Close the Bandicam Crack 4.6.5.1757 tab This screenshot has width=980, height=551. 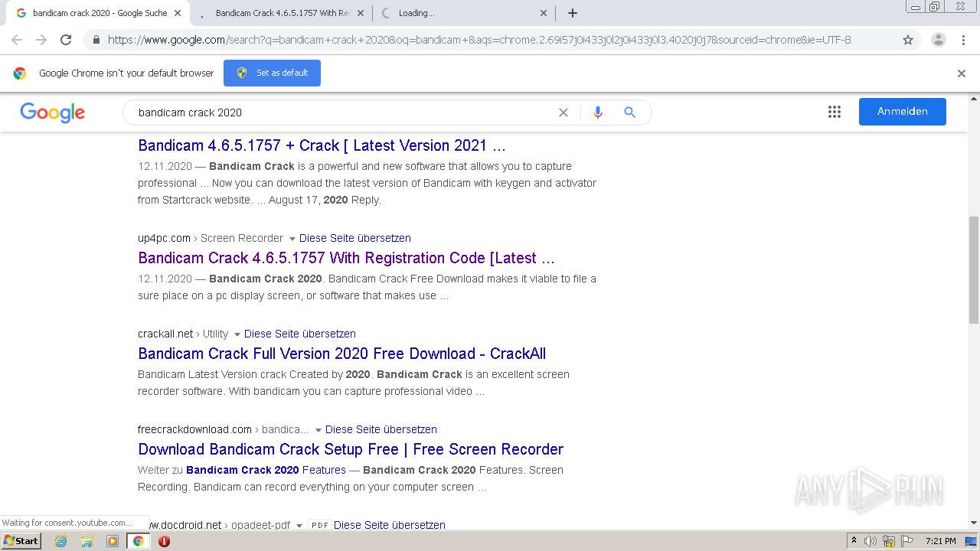[360, 13]
